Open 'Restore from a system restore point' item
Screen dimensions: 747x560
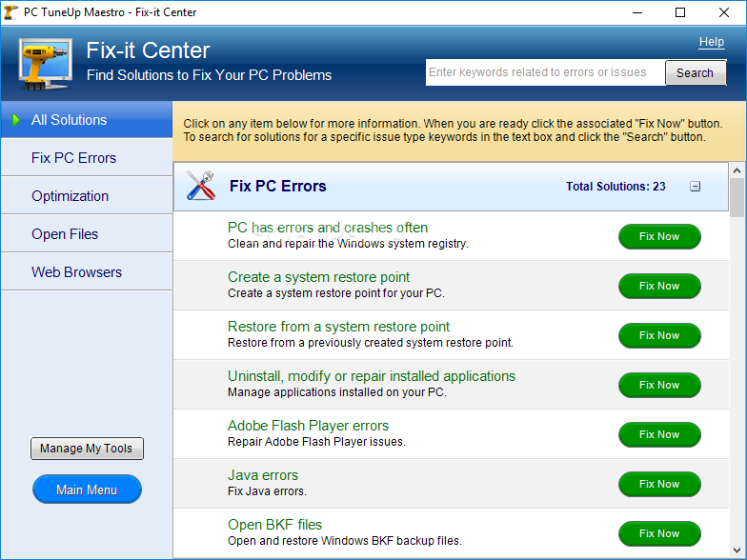(339, 327)
